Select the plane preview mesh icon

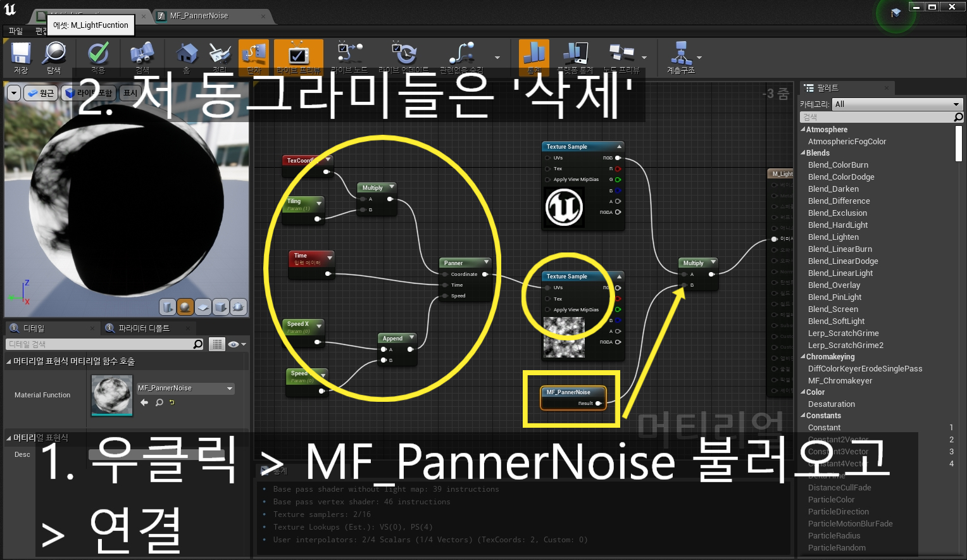[x=203, y=307]
